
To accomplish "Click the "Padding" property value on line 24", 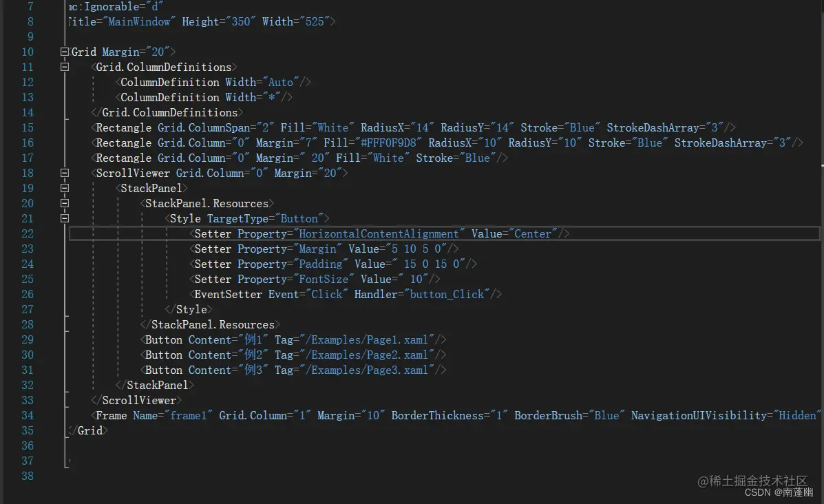I will 321,264.
